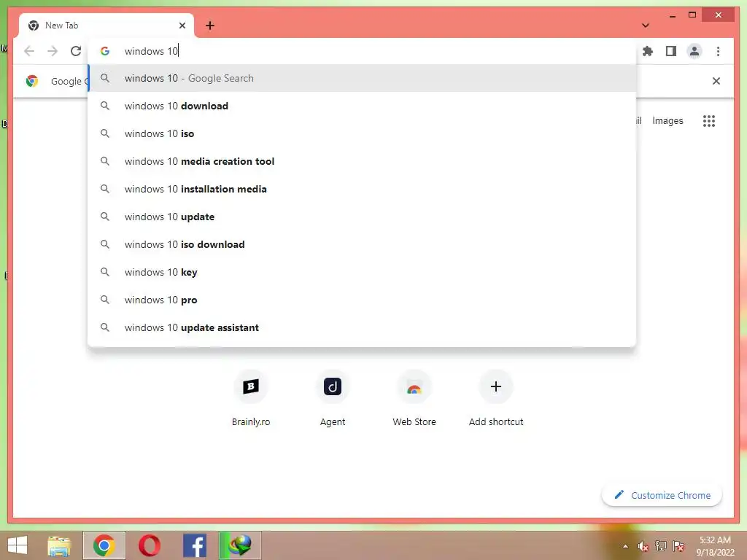
Task: Open the Extensions puzzle icon
Action: (648, 51)
